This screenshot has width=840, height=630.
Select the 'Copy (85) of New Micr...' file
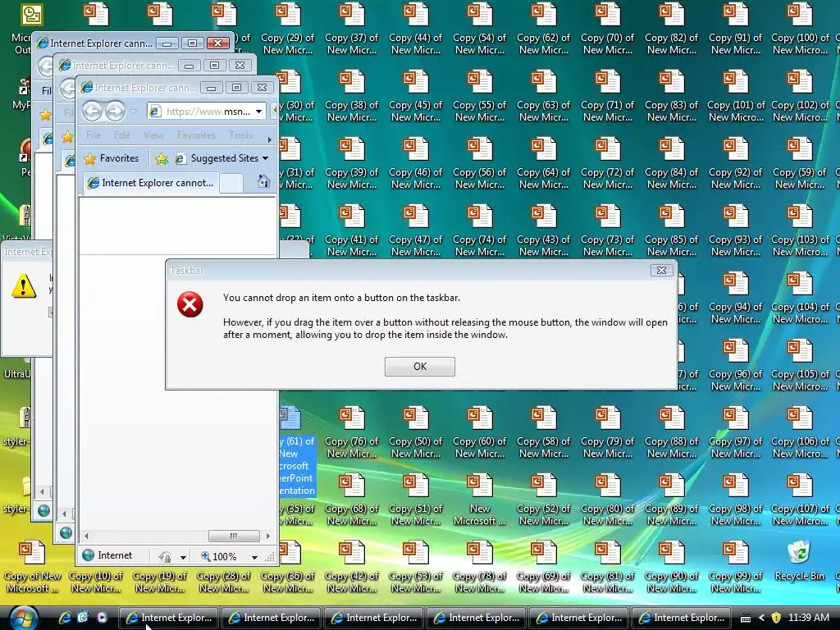(x=671, y=231)
